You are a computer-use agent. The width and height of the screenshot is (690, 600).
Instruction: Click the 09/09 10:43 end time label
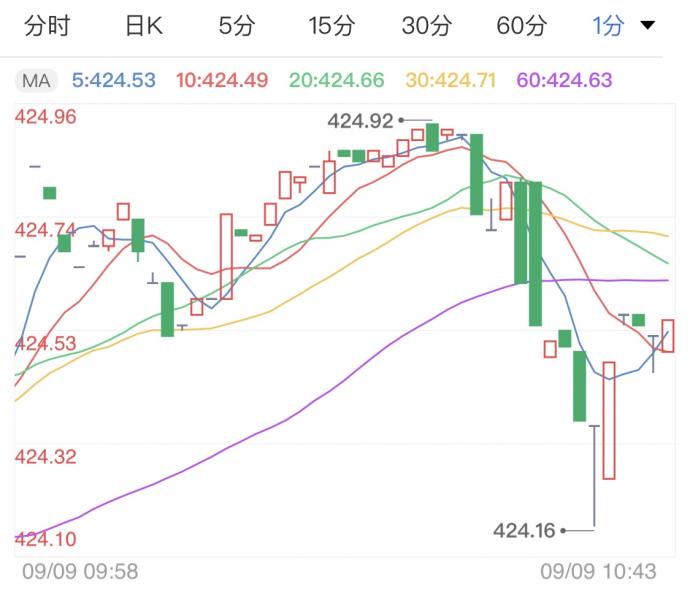pos(598,572)
